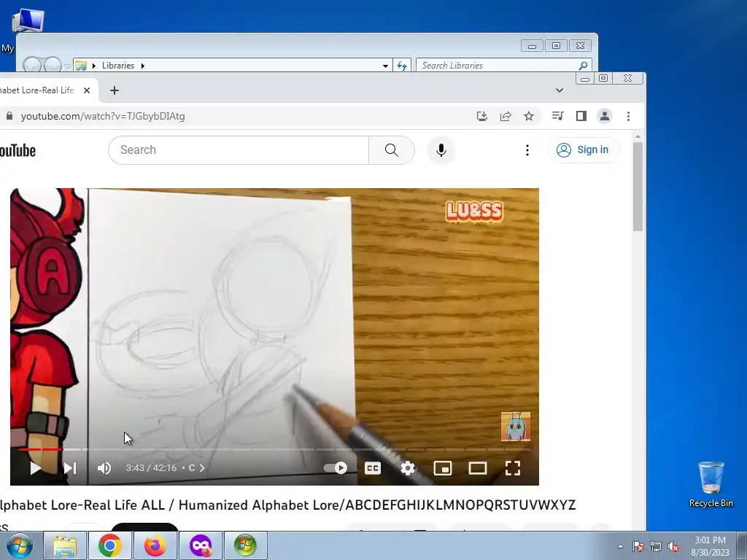The height and width of the screenshot is (560, 747).
Task: Open Chrome tab search dropdown
Action: coord(560,90)
